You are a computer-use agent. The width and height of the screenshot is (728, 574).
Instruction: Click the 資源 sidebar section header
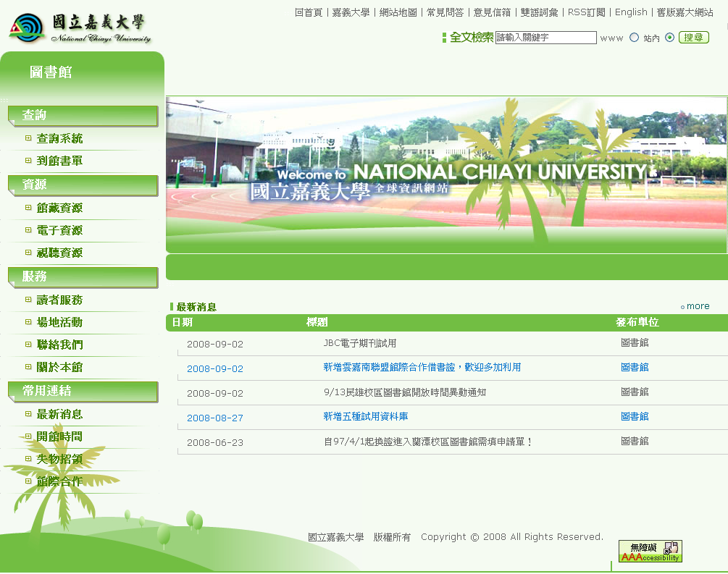(x=83, y=185)
